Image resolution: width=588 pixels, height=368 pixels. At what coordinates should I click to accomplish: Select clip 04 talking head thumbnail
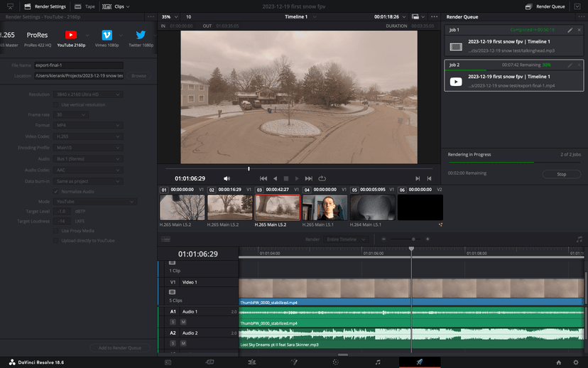(x=325, y=207)
